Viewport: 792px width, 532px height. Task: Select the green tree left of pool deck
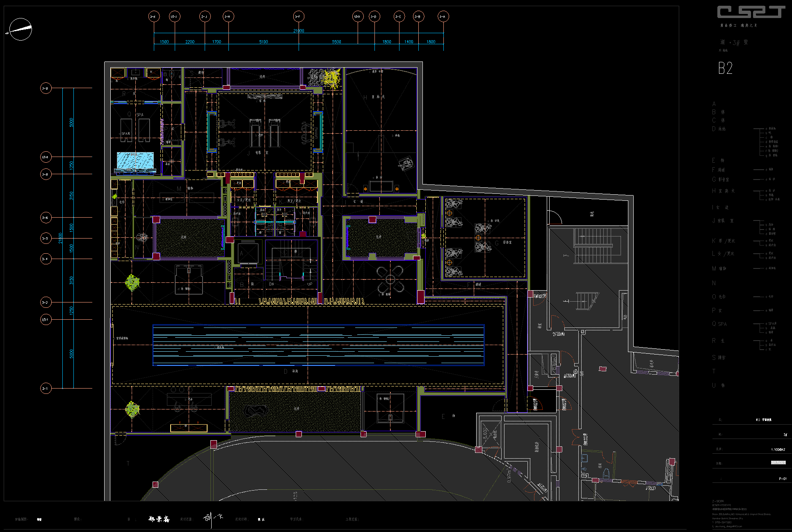pyautogui.click(x=132, y=282)
